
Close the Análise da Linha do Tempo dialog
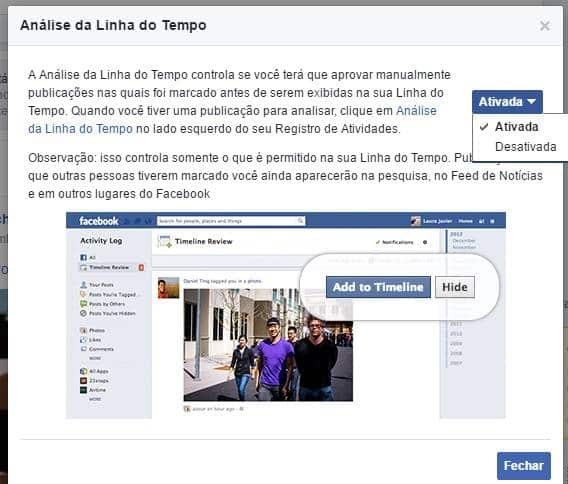[544, 26]
